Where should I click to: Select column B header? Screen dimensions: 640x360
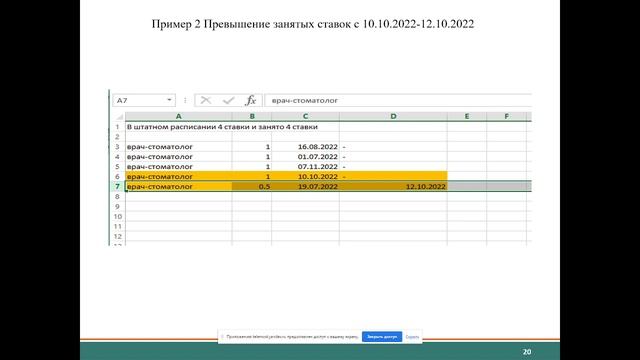click(252, 116)
